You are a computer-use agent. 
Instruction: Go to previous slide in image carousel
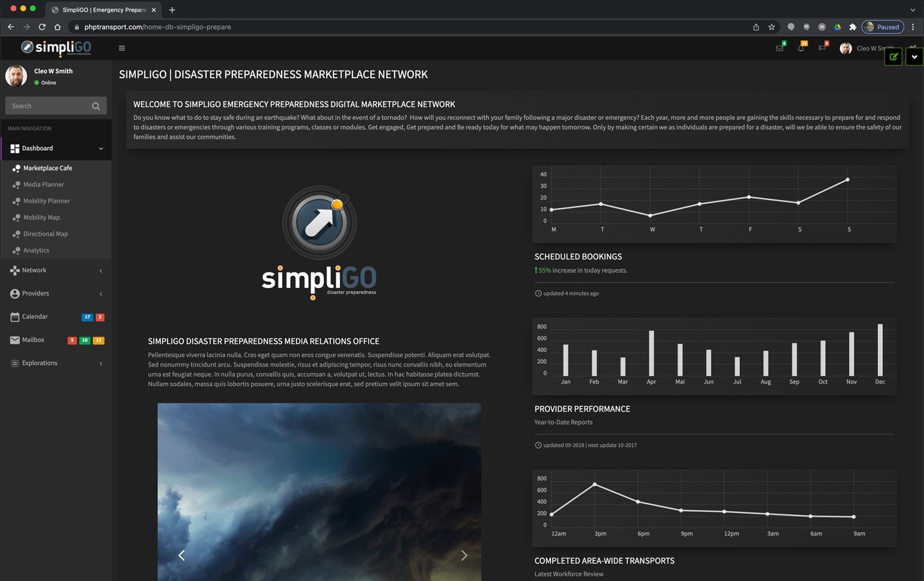click(182, 555)
